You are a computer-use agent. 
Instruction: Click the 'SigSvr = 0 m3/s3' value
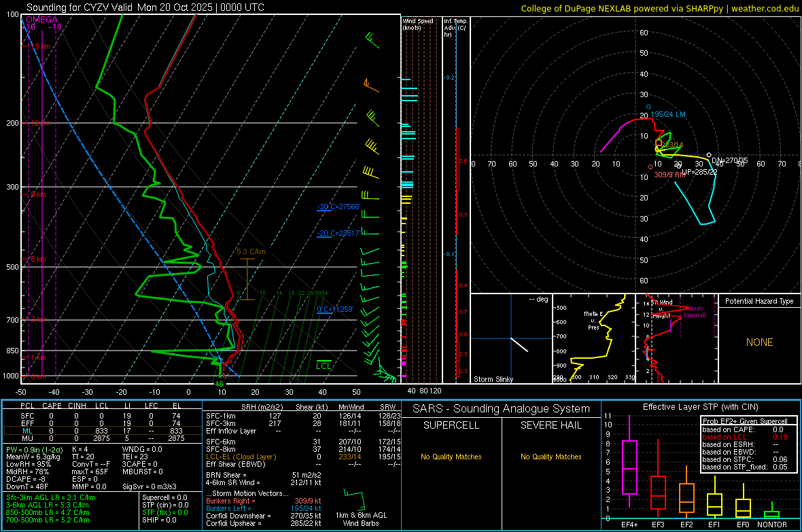pos(150,487)
